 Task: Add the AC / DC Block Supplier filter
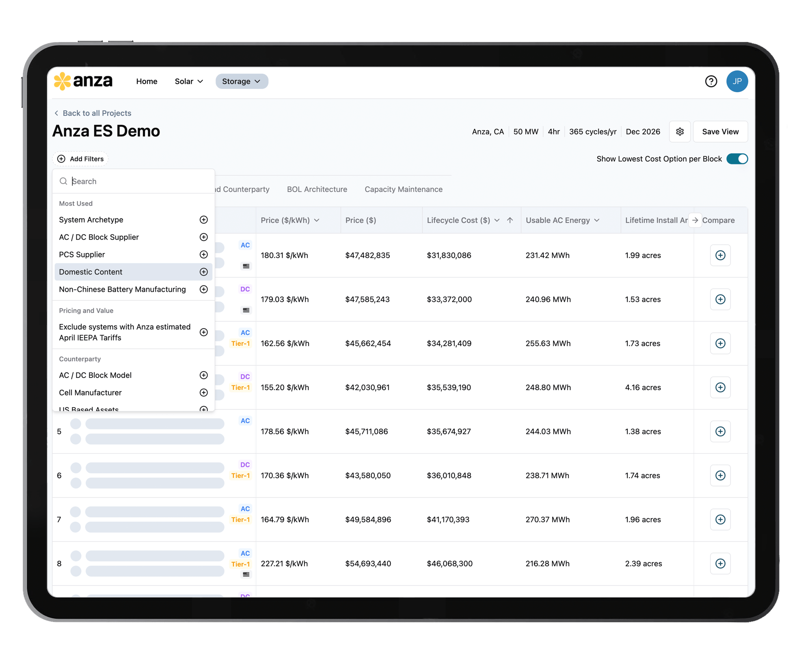(204, 237)
